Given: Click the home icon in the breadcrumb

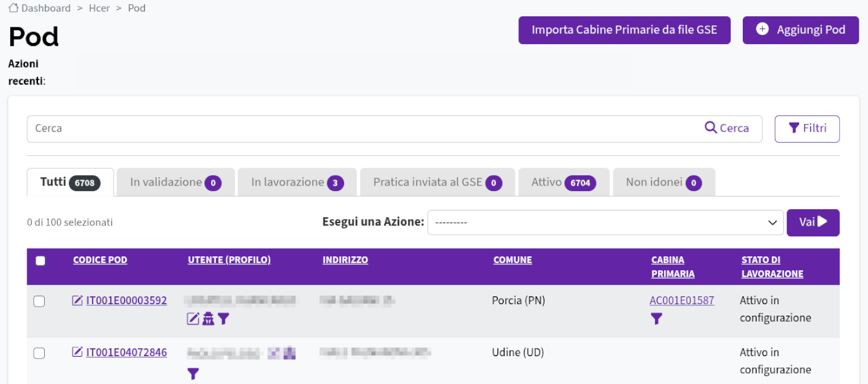Looking at the screenshot, I should (13, 8).
